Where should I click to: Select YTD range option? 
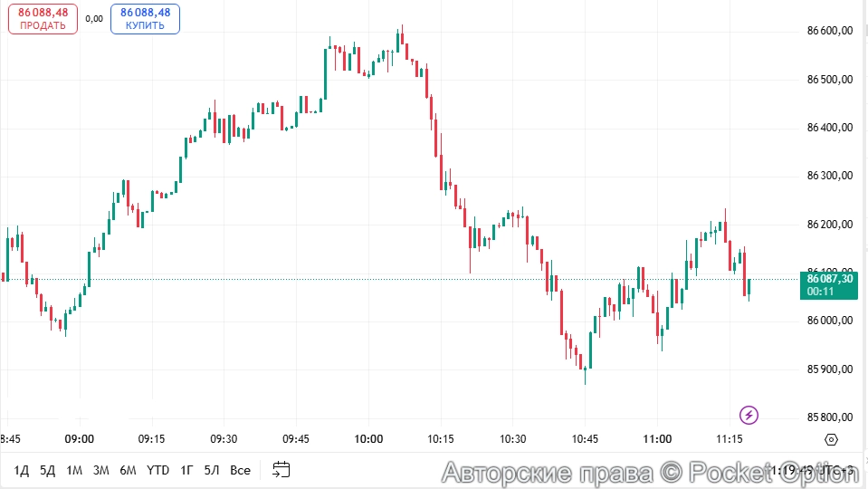(157, 470)
